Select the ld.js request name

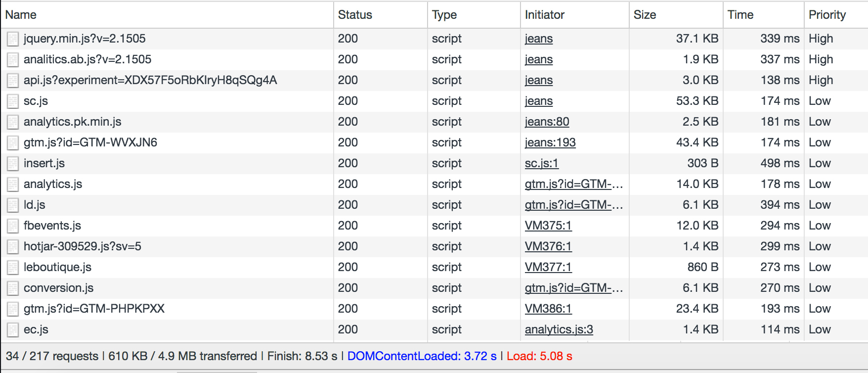pyautogui.click(x=35, y=205)
